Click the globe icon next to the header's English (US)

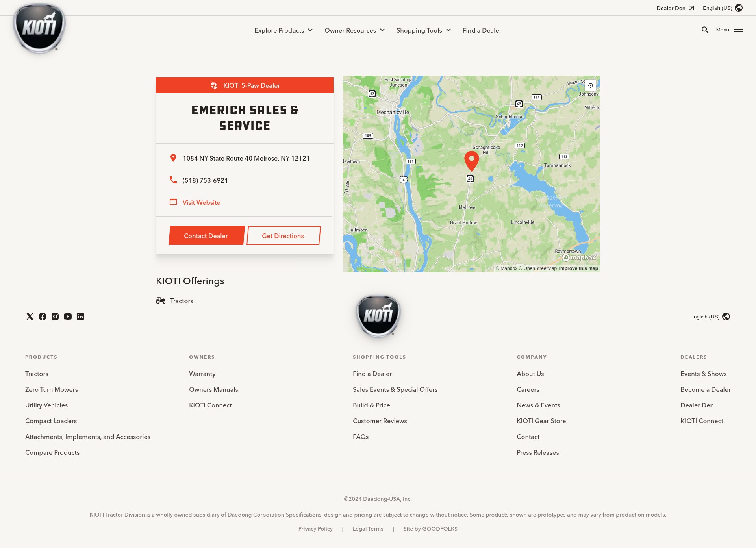click(739, 8)
